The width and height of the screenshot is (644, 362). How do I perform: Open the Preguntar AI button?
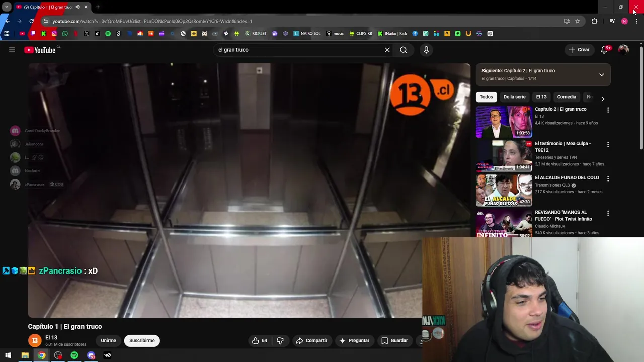tap(354, 340)
